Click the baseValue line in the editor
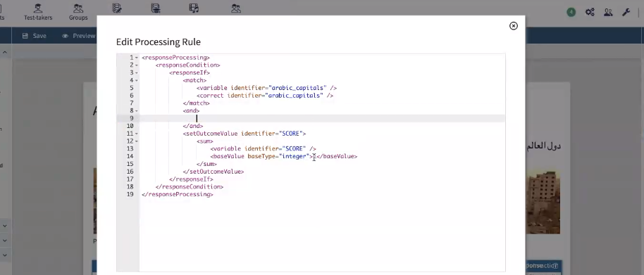644x275 pixels. click(x=283, y=157)
